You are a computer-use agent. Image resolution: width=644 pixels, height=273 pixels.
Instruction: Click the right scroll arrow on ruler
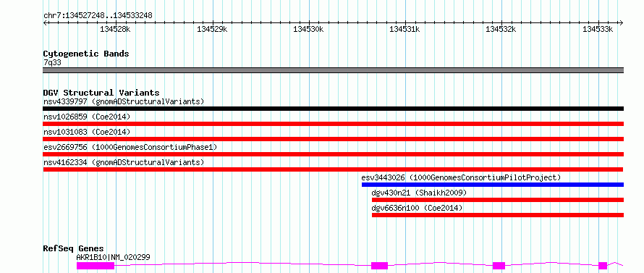622,22
